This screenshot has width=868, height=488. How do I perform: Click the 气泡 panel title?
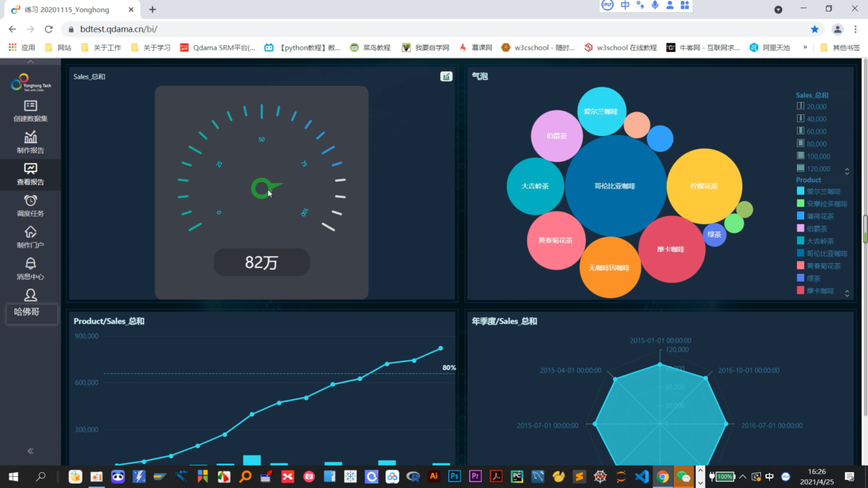point(480,76)
